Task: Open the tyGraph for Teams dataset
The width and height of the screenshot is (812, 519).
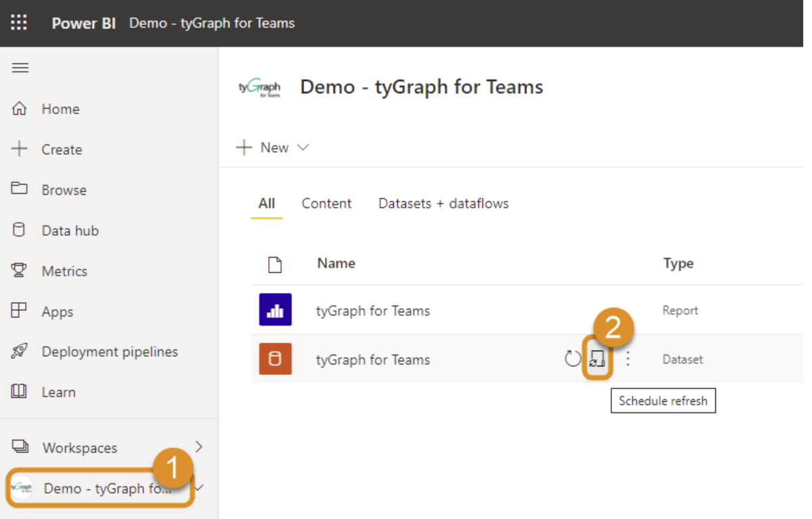Action: [373, 360]
